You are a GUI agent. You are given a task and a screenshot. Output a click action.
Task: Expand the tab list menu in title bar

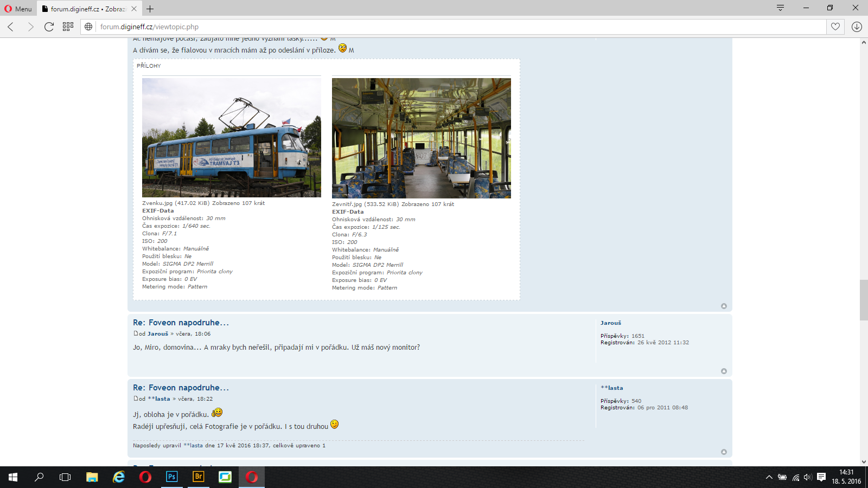click(x=780, y=8)
